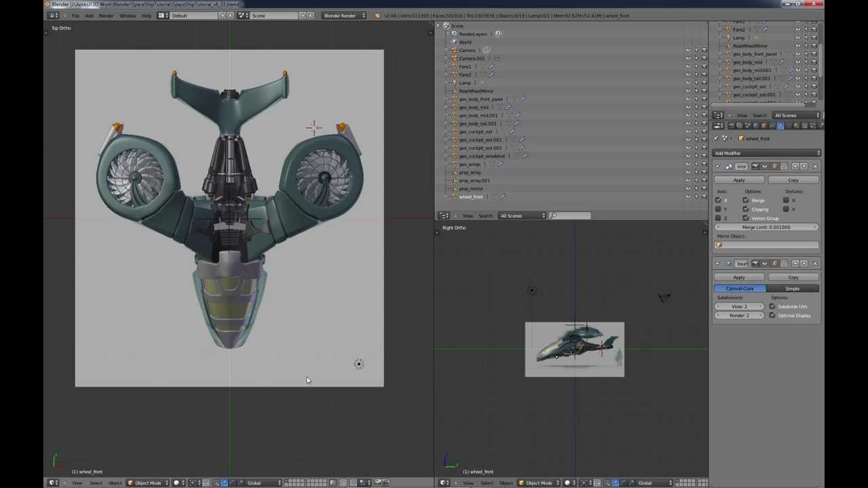This screenshot has width=868, height=488.
Task: Enable the Mirror Y axis checkbox
Action: pyautogui.click(x=718, y=209)
